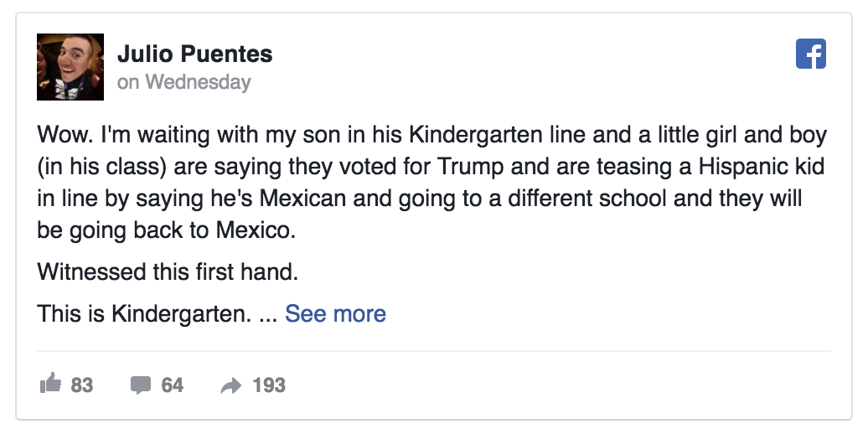The width and height of the screenshot is (868, 434).
Task: Expand the post with See more
Action: pos(335,314)
